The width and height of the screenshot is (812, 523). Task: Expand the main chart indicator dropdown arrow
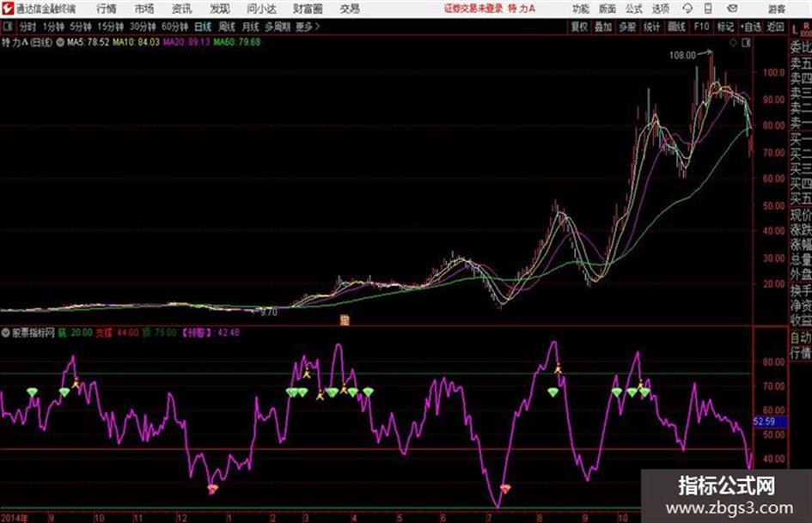tap(60, 42)
